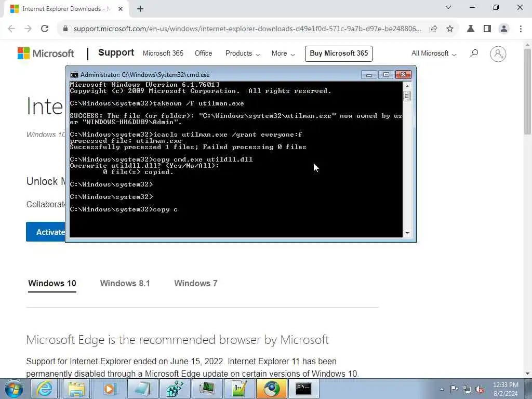Open the Office menu item
The width and height of the screenshot is (532, 399).
point(203,54)
